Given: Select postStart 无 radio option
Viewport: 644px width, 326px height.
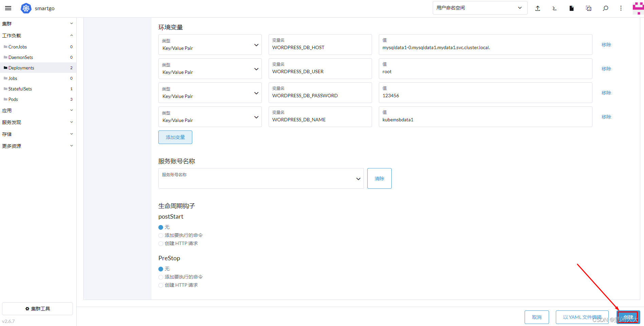Looking at the screenshot, I should tap(161, 227).
